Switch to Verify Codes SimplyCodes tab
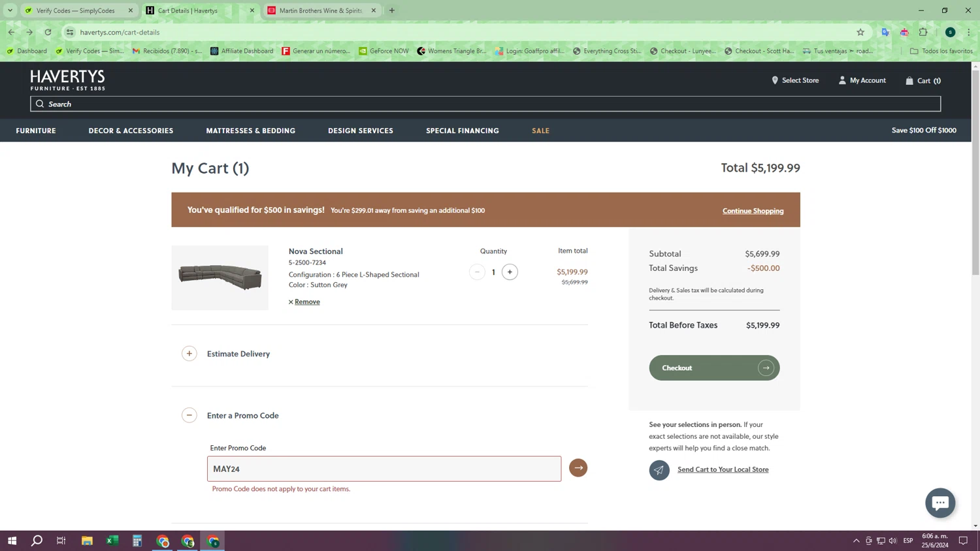This screenshot has width=980, height=551. 76,10
